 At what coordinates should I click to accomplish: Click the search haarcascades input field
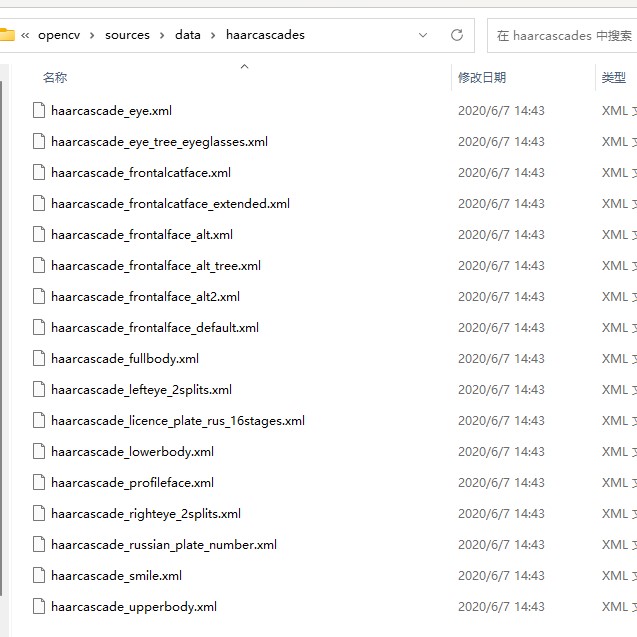pyautogui.click(x=562, y=35)
